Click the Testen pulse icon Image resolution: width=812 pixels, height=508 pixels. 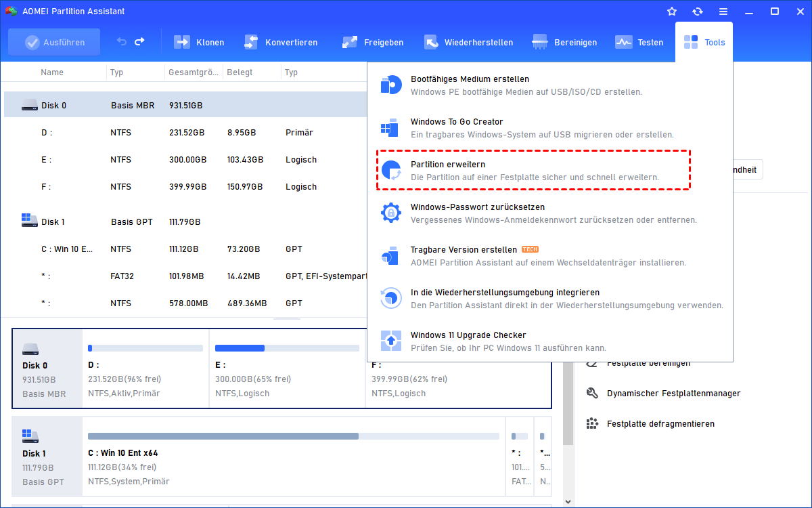coord(624,42)
